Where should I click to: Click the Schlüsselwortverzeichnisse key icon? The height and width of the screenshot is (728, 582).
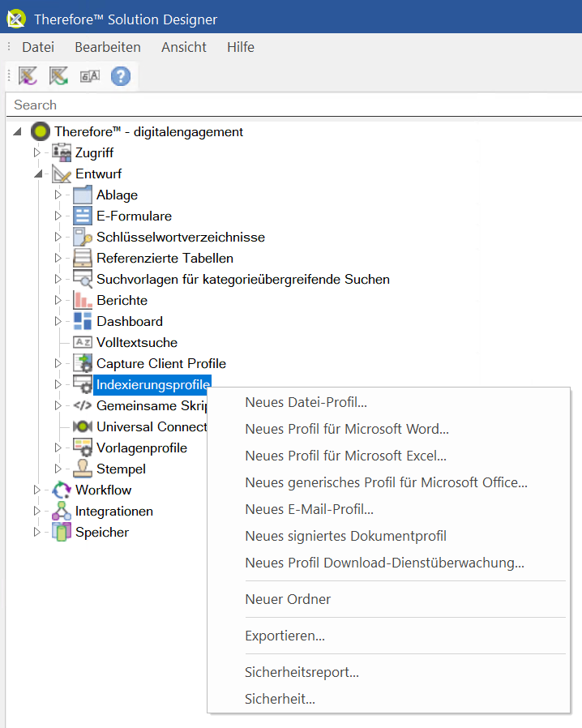pos(83,237)
